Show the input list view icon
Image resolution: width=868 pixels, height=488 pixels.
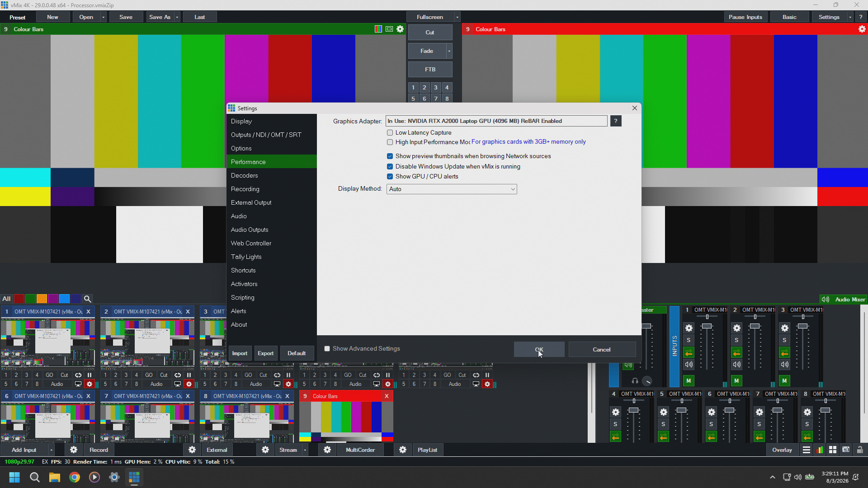[x=807, y=450]
